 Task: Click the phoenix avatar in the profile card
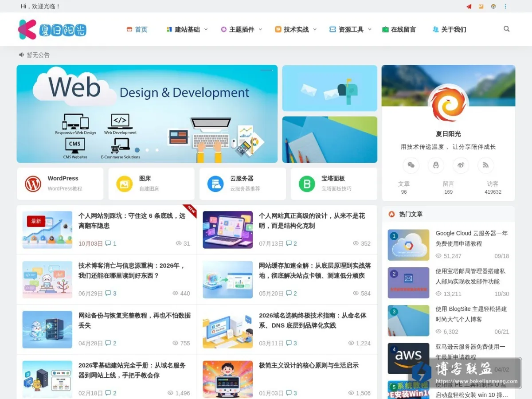coord(448,105)
